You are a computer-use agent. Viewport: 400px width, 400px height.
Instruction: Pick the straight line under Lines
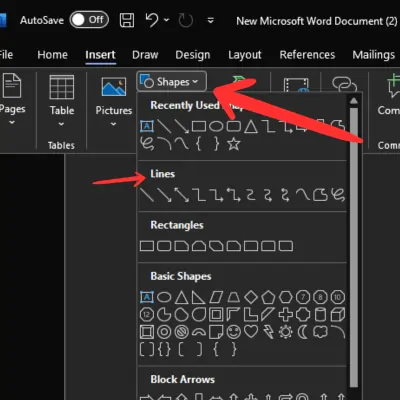pos(147,195)
